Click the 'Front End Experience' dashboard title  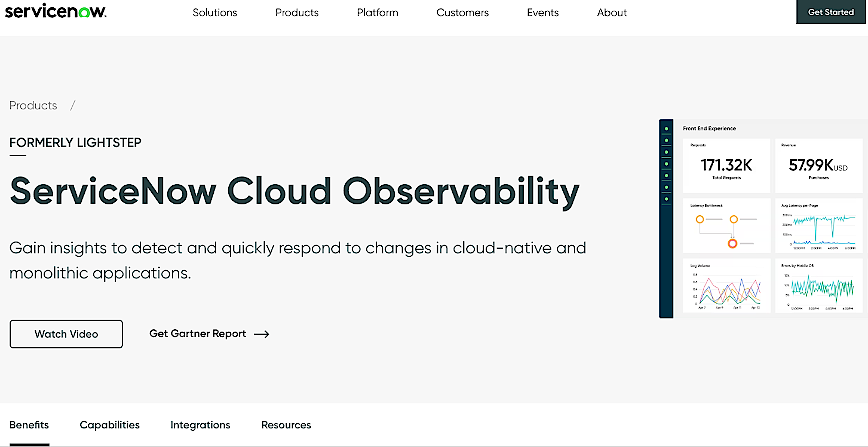[x=709, y=129]
